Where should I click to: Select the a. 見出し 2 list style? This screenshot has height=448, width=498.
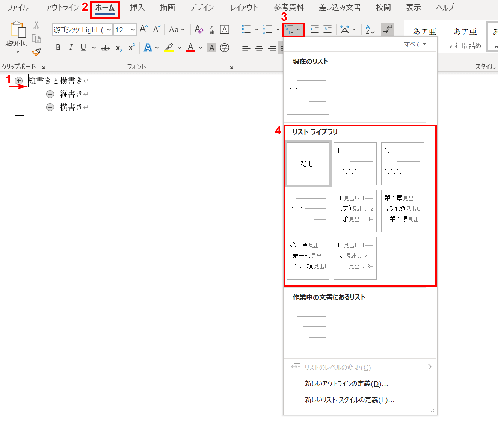[x=355, y=258]
